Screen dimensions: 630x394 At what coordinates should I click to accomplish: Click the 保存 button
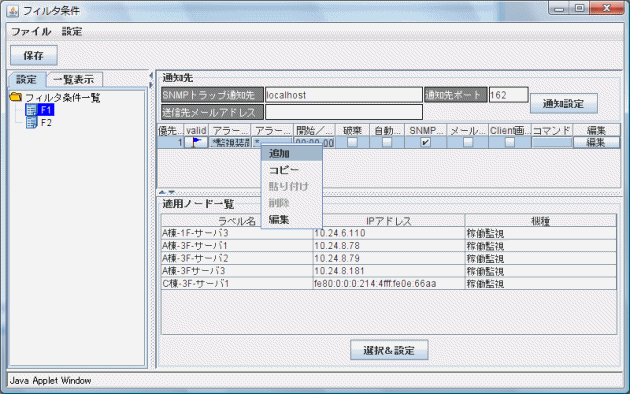pyautogui.click(x=34, y=55)
